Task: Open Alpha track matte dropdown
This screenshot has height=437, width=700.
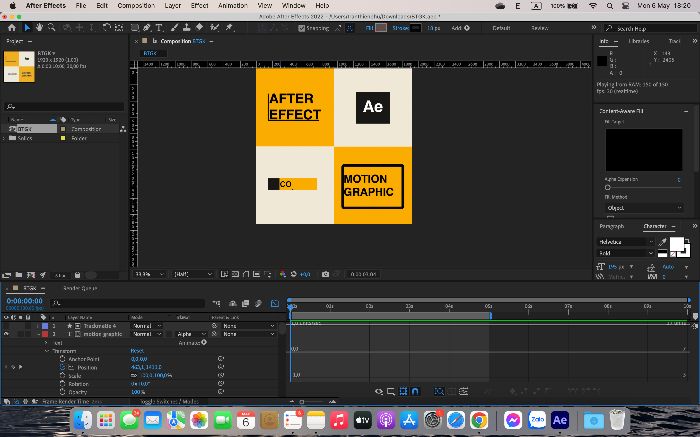Action: pos(191,334)
